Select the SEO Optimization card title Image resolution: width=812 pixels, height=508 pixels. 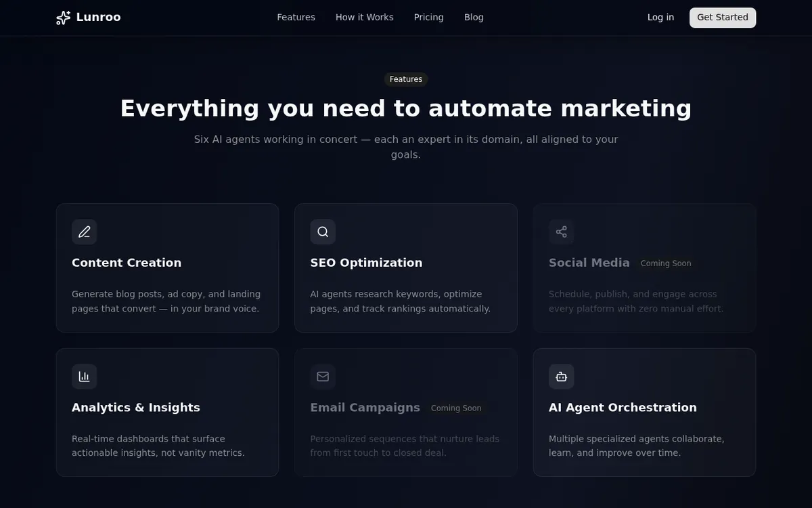click(366, 263)
